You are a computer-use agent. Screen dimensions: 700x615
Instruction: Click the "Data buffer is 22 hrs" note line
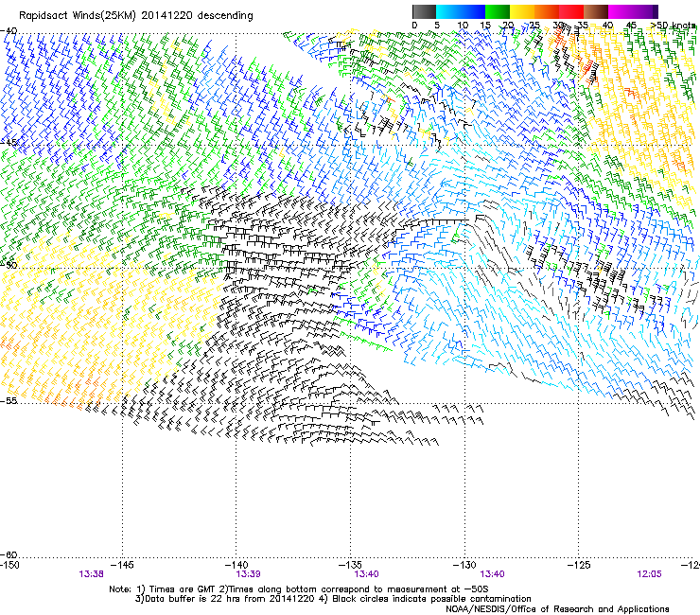[x=333, y=599]
